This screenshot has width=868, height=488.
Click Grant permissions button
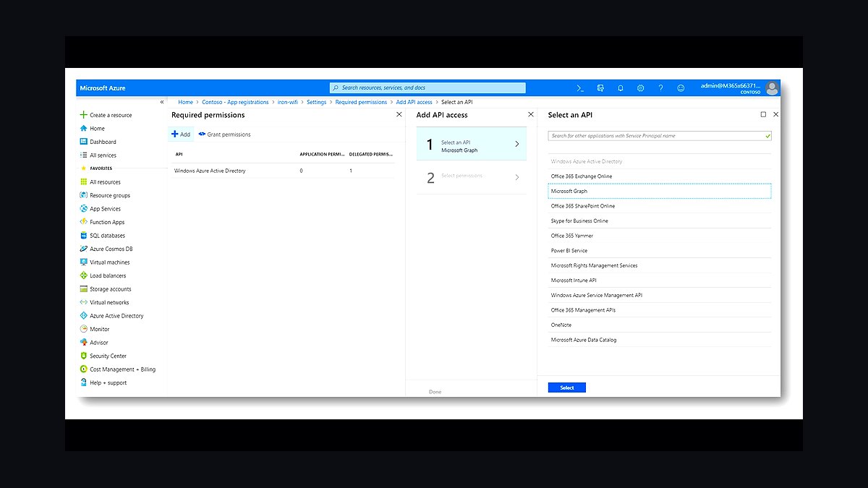pos(224,134)
